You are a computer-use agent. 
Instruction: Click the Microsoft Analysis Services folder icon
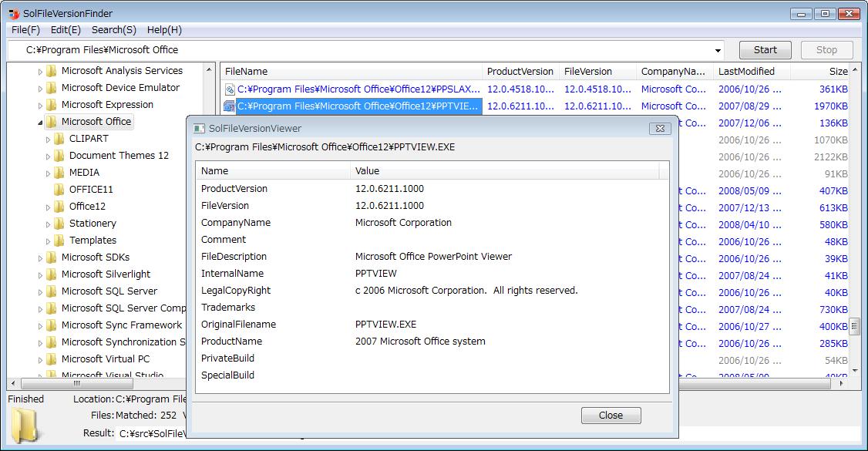(x=52, y=71)
